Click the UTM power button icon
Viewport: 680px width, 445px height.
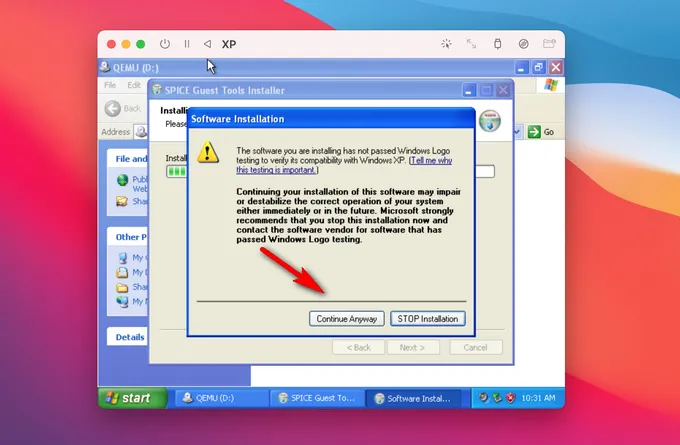[x=165, y=44]
